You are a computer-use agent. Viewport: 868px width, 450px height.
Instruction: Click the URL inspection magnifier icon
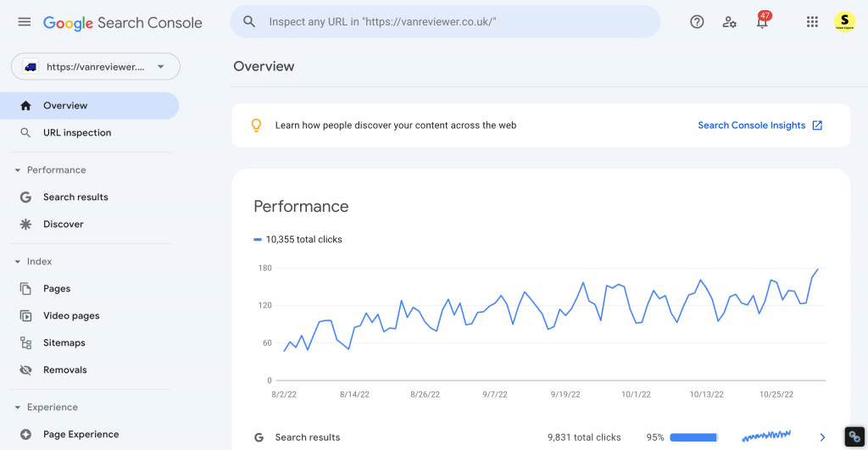[25, 133]
